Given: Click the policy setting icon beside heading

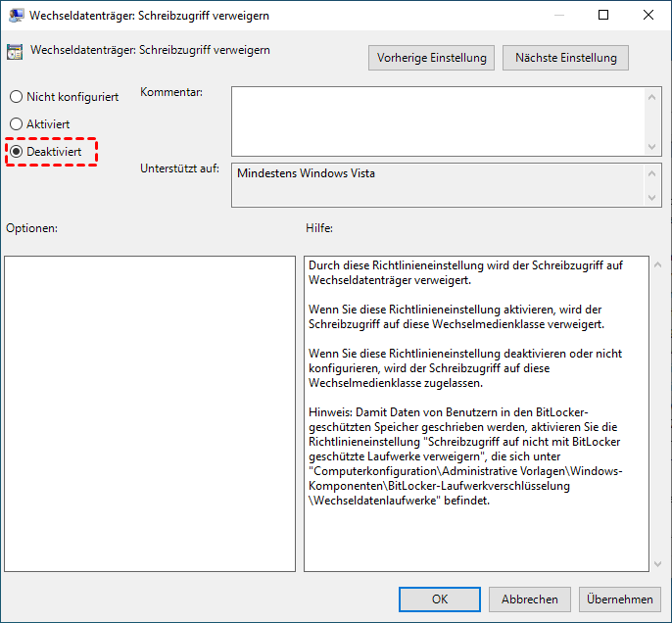Looking at the screenshot, I should point(15,52).
